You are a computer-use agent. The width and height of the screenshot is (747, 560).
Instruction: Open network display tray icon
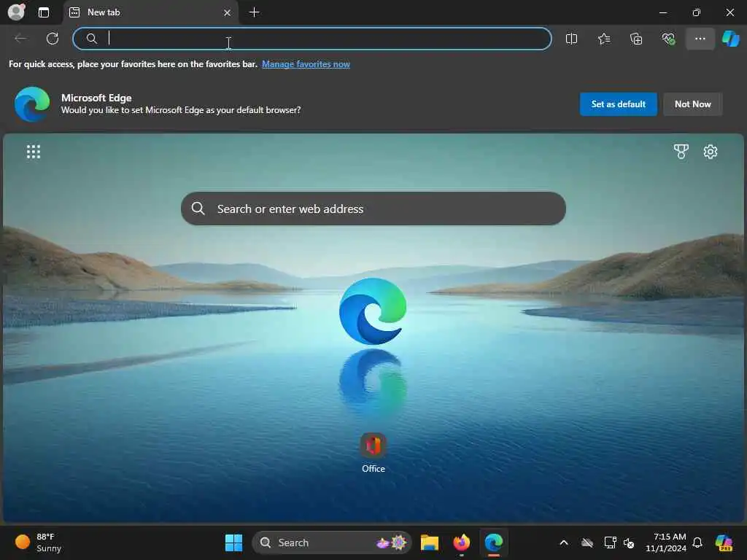click(610, 542)
